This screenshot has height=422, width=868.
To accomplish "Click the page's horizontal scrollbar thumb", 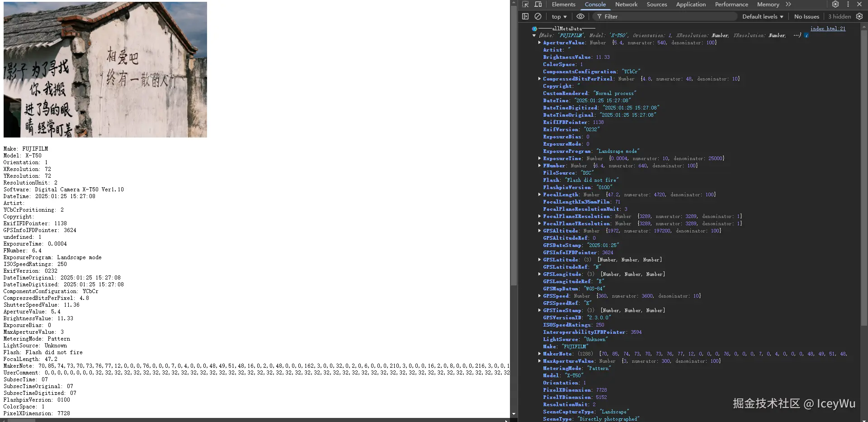I will click(21, 420).
